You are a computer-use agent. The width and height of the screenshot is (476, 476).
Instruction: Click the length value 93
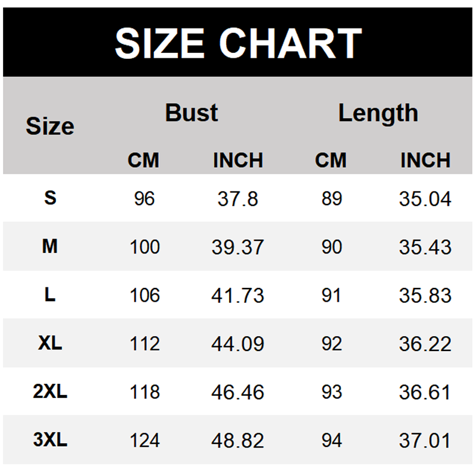pos(331,392)
